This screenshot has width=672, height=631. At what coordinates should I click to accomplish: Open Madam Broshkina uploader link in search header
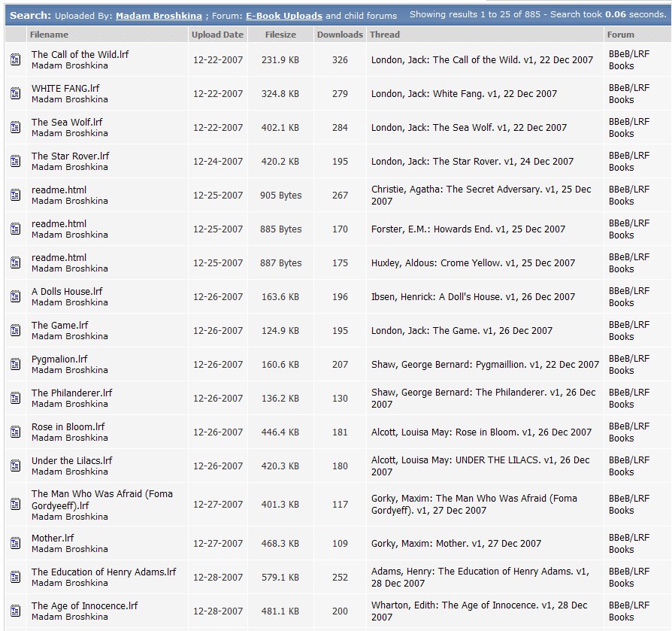coord(159,16)
